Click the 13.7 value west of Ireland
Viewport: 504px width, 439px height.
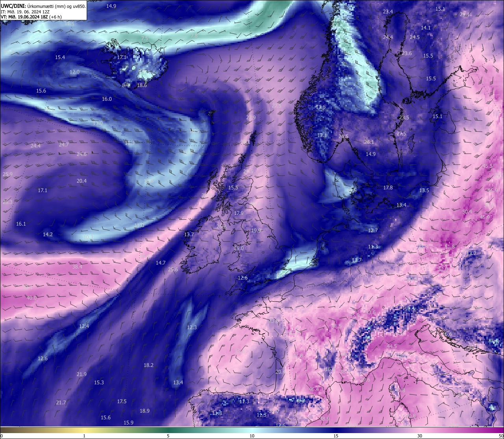click(189, 235)
